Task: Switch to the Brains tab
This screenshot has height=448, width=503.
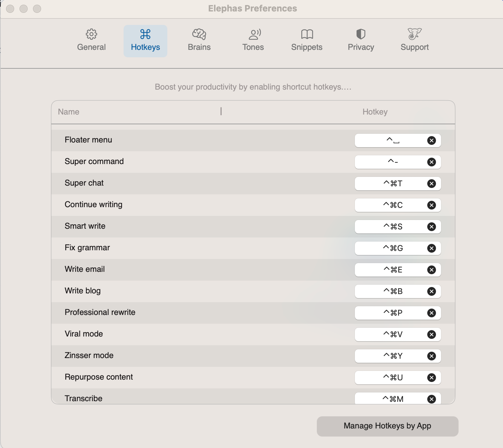Action: [x=199, y=41]
